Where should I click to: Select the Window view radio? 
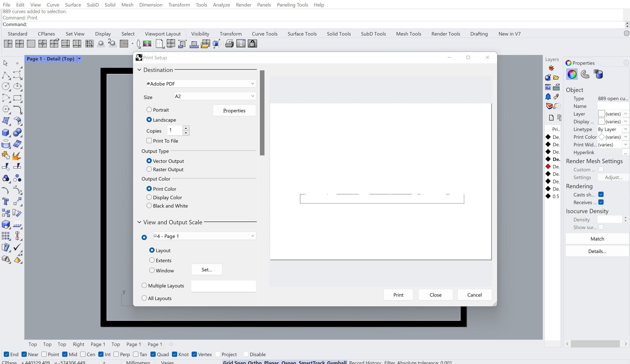pyautogui.click(x=152, y=270)
